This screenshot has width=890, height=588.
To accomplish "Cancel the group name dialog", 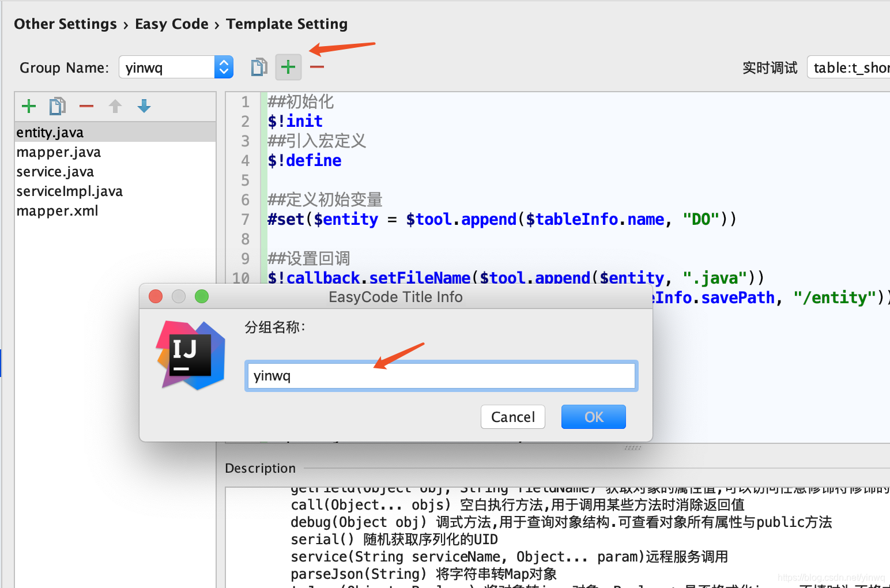I will coord(512,417).
